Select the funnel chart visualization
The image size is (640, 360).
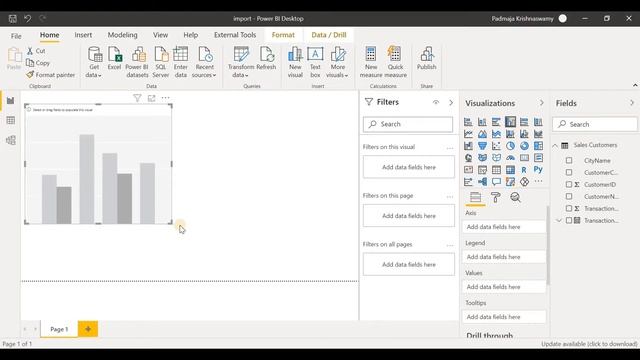point(482,146)
